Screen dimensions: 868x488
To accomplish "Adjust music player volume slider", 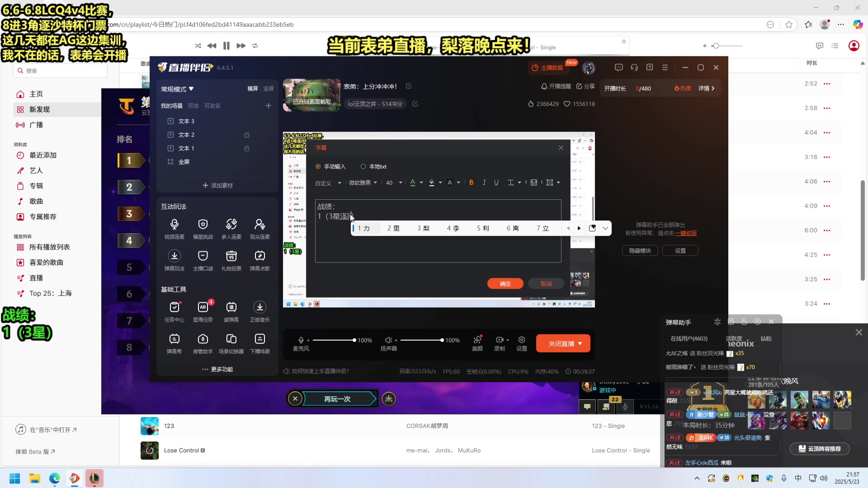I will (x=727, y=46).
